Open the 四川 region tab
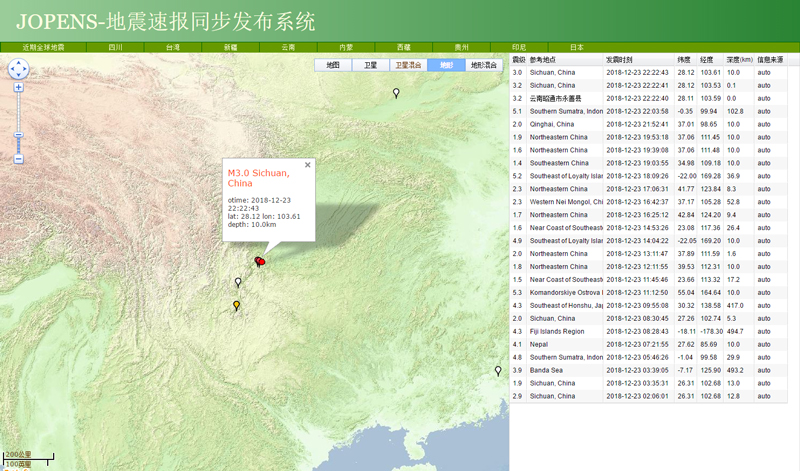 116,47
